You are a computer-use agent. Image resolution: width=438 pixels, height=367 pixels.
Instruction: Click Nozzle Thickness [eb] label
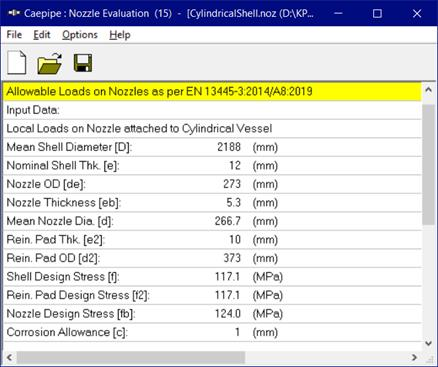[x=64, y=203]
